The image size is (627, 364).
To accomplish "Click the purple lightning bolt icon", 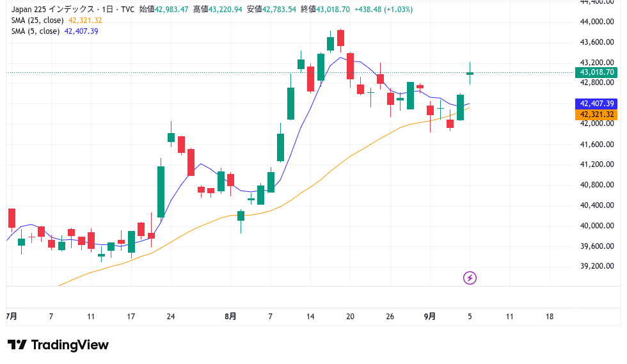I will point(470,278).
